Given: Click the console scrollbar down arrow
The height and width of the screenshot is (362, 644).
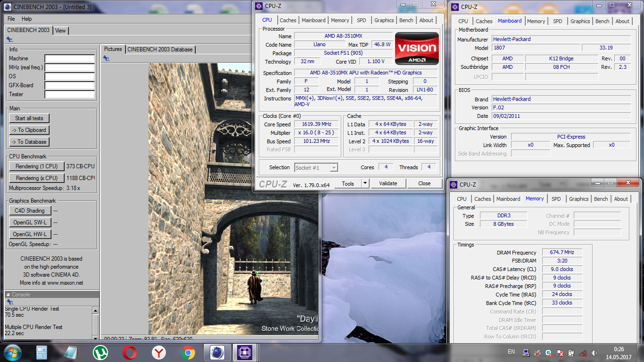Looking at the screenshot, I should pos(96,337).
